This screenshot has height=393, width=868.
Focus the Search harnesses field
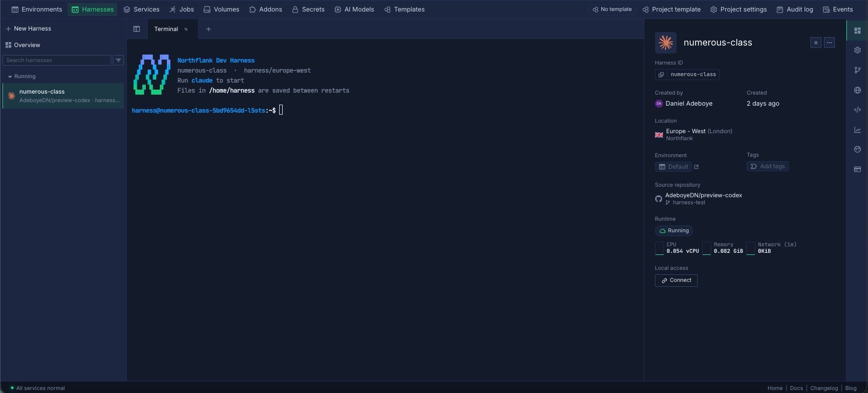[57, 60]
